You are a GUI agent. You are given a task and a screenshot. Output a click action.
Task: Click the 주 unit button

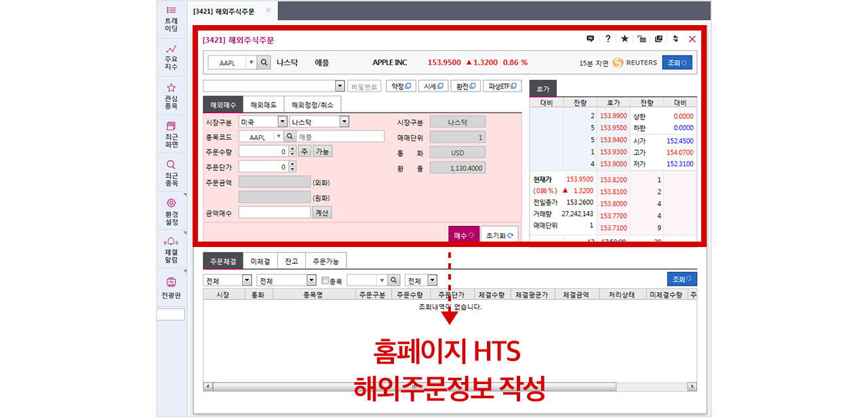(304, 151)
